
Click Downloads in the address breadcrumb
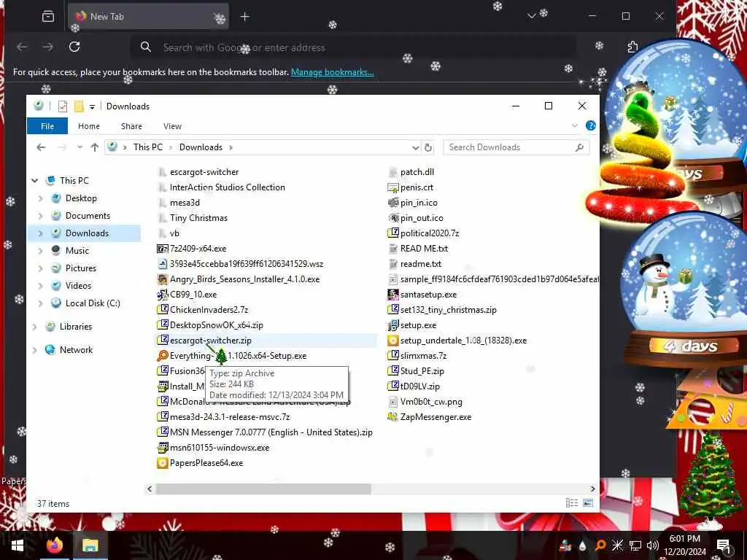click(201, 147)
